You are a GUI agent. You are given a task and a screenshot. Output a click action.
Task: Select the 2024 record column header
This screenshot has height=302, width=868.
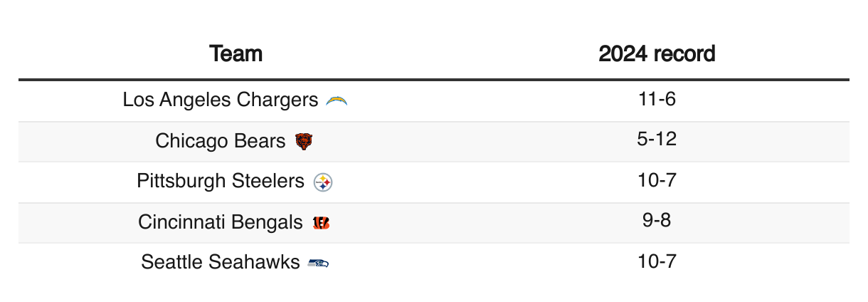pos(657,53)
